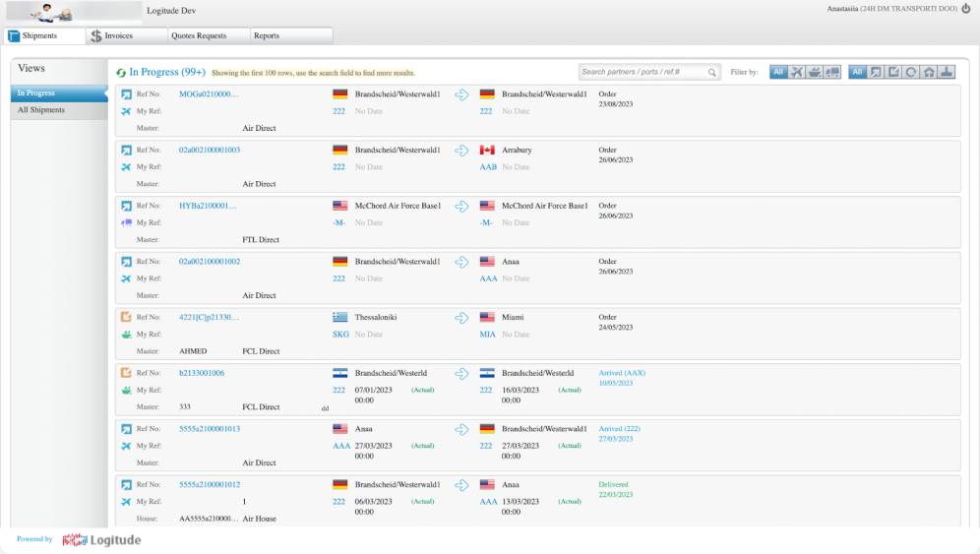Screen dimensions: 980x554
Task: Filter by house icon
Action: tap(930, 72)
